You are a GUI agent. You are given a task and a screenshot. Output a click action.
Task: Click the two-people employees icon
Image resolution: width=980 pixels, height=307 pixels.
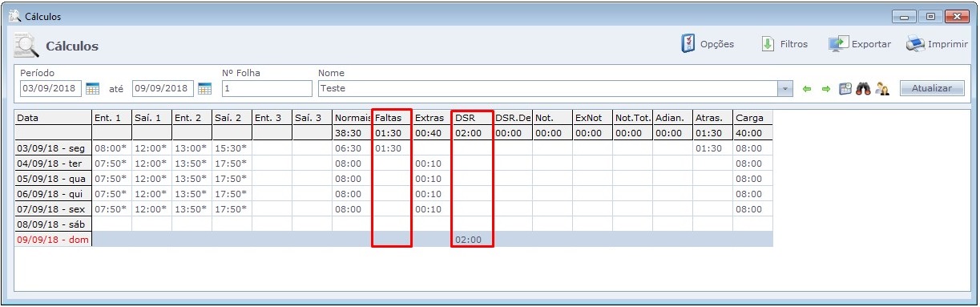[x=882, y=89]
